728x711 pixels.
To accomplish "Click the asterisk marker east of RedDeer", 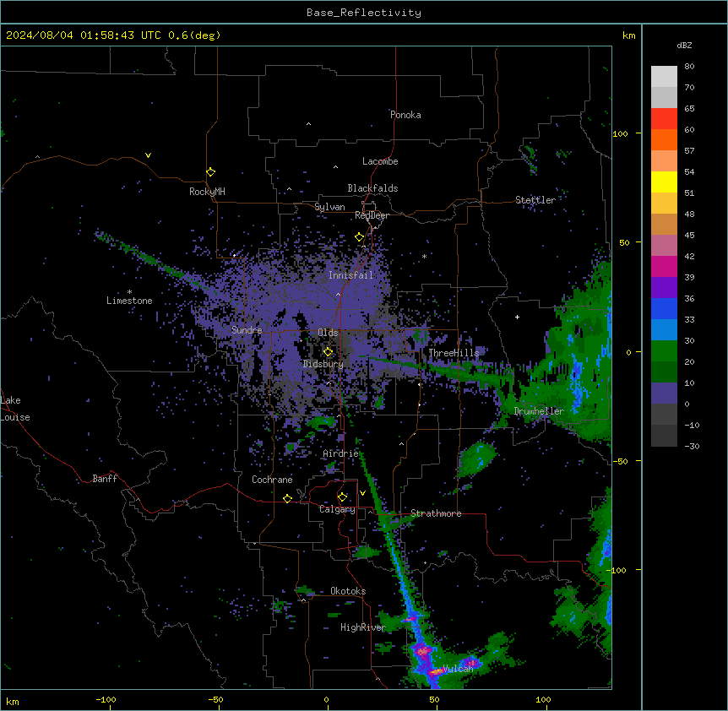I will [x=424, y=256].
